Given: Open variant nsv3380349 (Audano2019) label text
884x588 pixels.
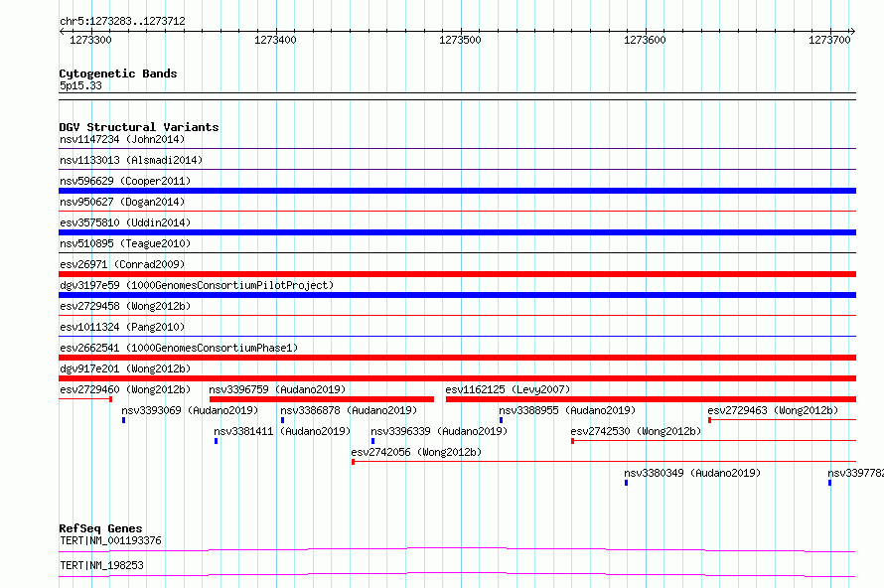Looking at the screenshot, I should (x=692, y=473).
